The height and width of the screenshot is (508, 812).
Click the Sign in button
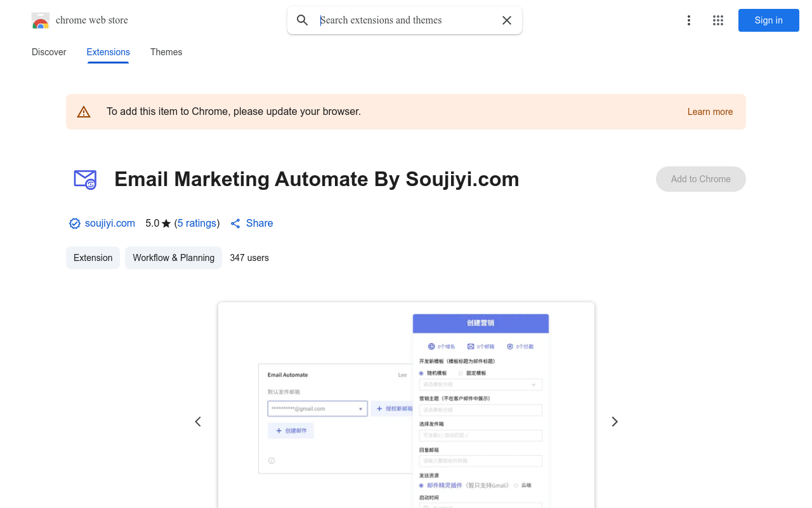768,20
